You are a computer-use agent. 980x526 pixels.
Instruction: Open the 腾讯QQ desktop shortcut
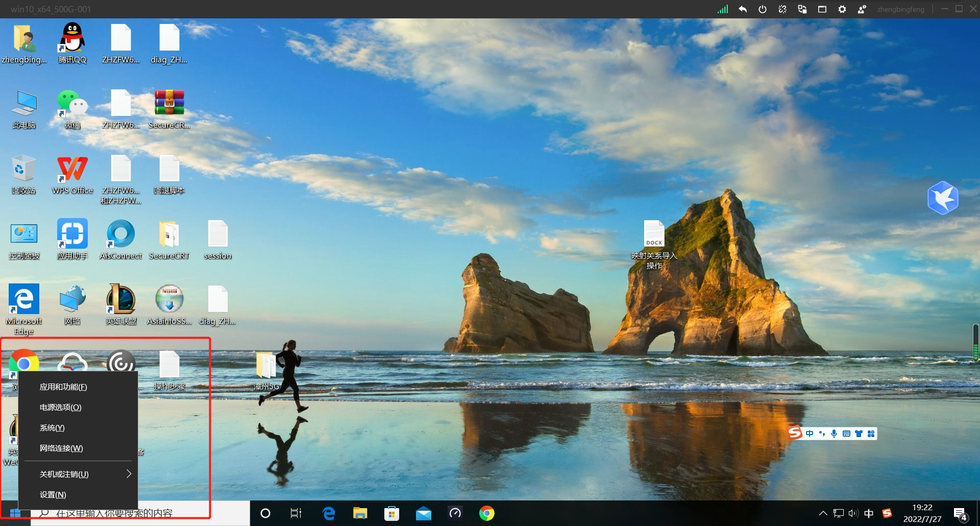tap(72, 43)
